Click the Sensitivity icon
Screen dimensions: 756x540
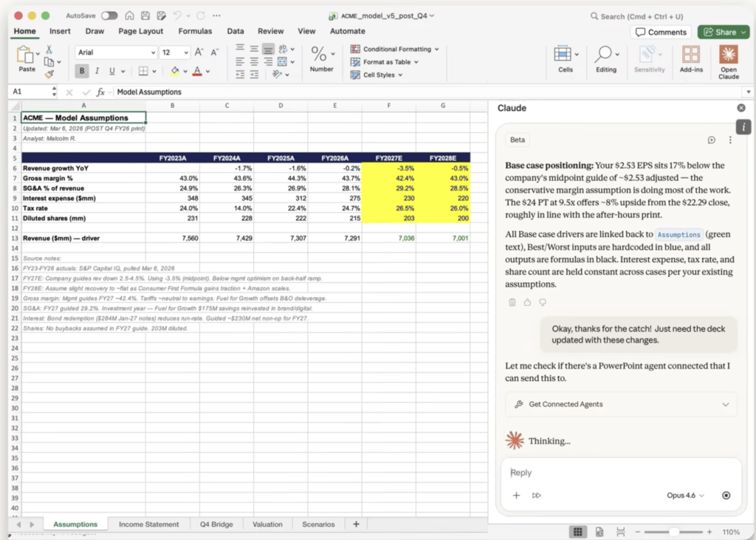[648, 54]
